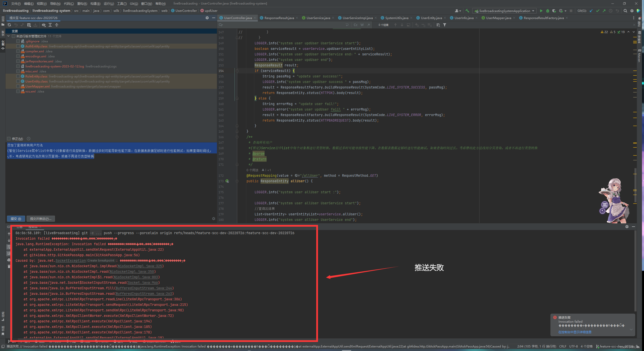Viewport: 644px width, 351px height.
Task: Run the liveBroadcastingSystemApplication
Action: tap(541, 11)
